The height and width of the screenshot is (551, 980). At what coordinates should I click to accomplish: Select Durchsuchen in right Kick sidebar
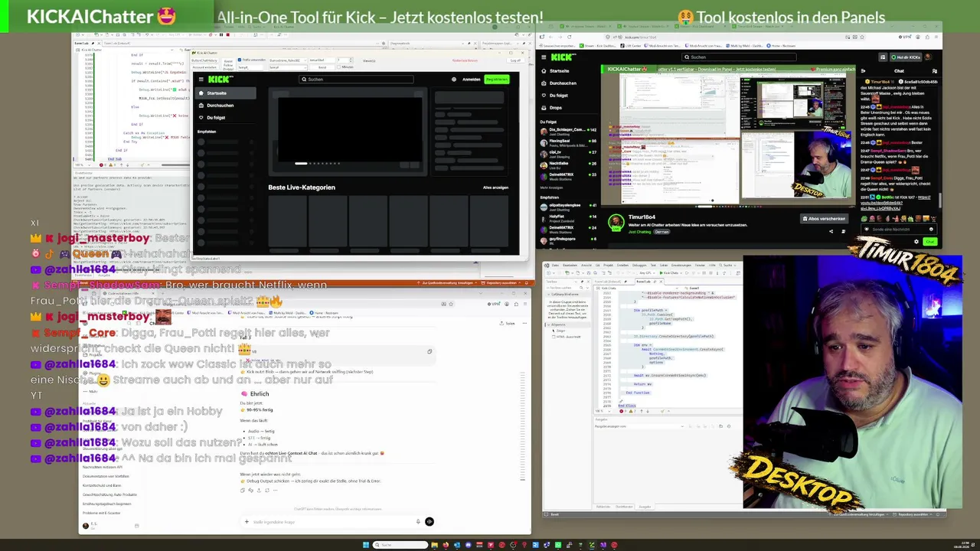pyautogui.click(x=563, y=83)
